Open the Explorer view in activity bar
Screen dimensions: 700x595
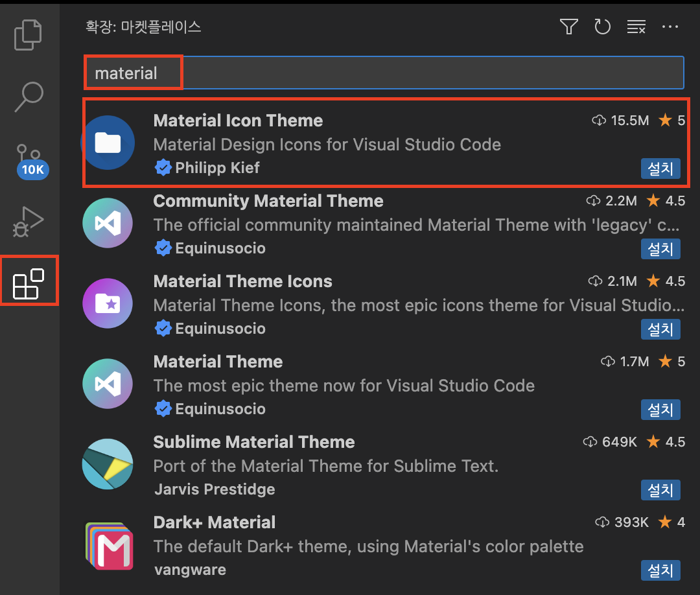pyautogui.click(x=28, y=35)
